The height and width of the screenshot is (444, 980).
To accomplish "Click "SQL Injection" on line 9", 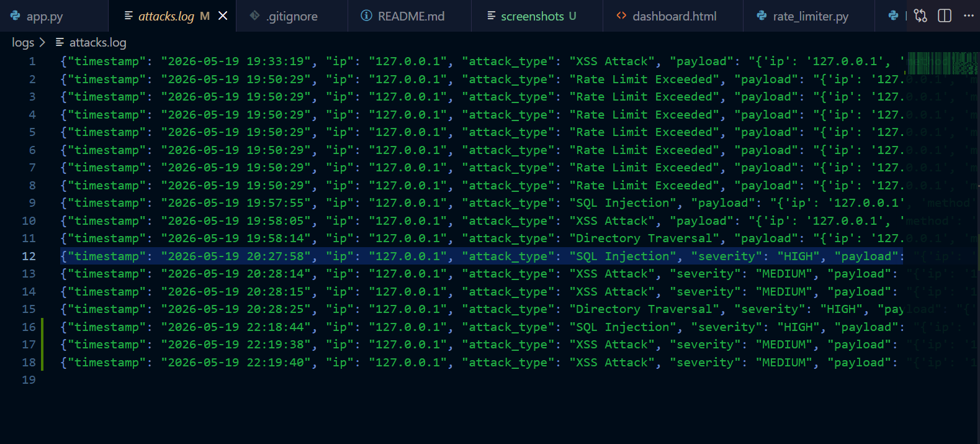I will [623, 203].
